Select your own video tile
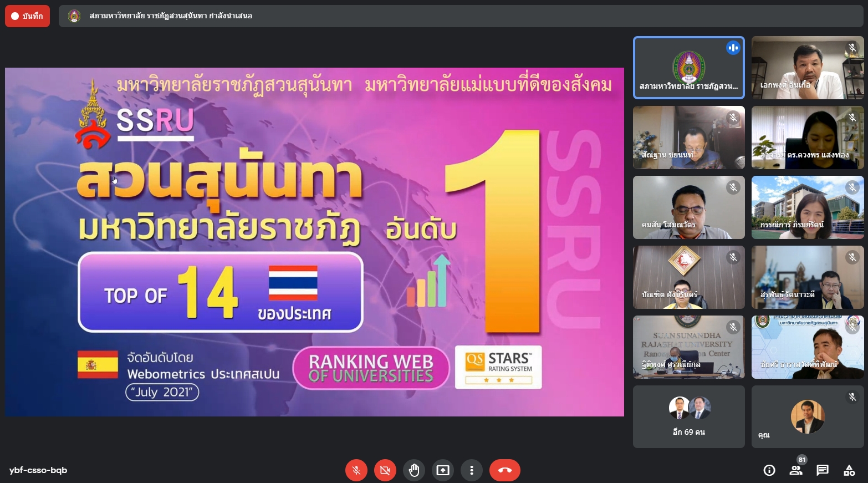Screen dimensions: 868x483 click(x=807, y=416)
